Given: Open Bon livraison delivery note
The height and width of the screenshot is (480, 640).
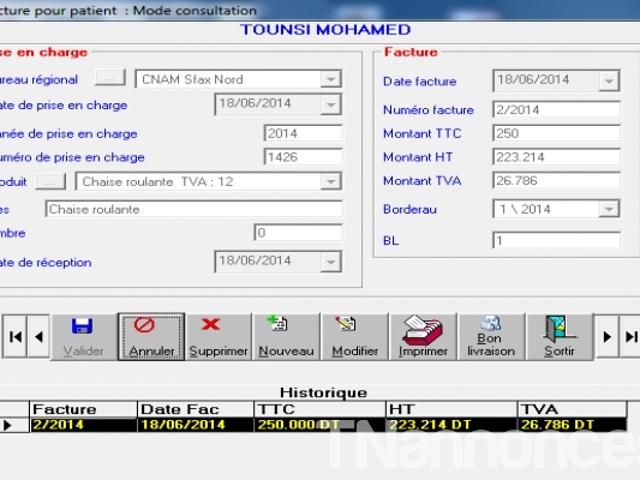Looking at the screenshot, I should click(x=491, y=337).
